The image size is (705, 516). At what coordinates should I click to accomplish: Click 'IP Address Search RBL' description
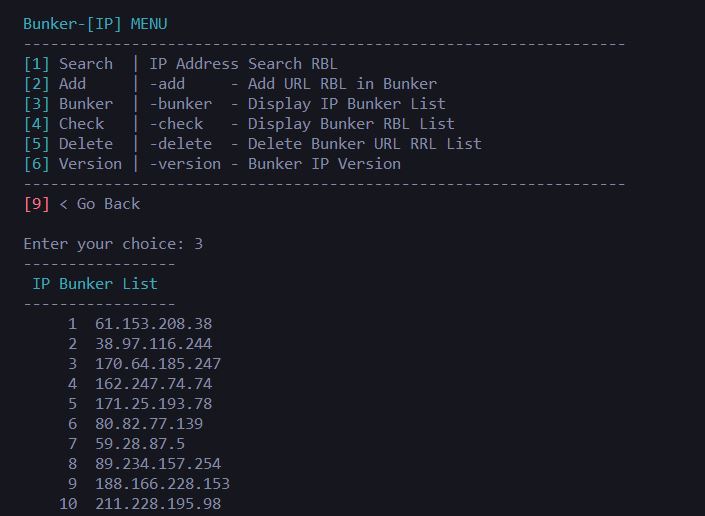[243, 64]
